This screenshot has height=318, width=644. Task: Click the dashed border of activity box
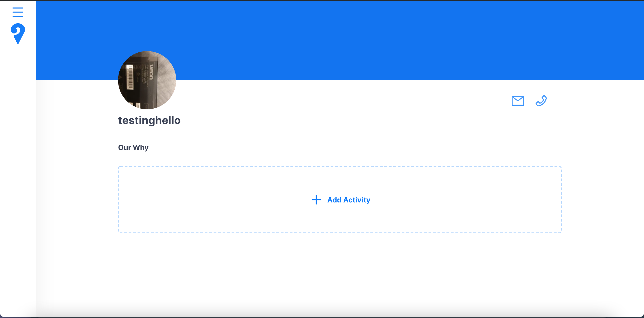(340, 167)
